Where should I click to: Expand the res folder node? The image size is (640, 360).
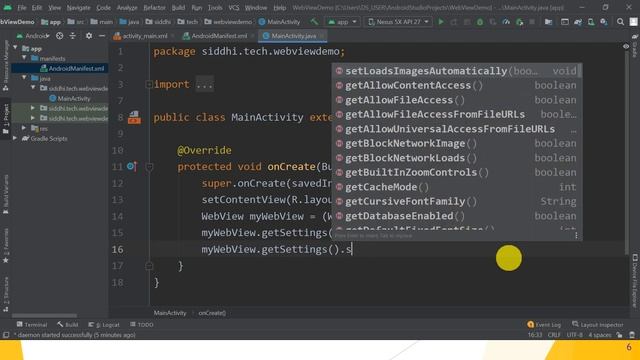(24, 128)
